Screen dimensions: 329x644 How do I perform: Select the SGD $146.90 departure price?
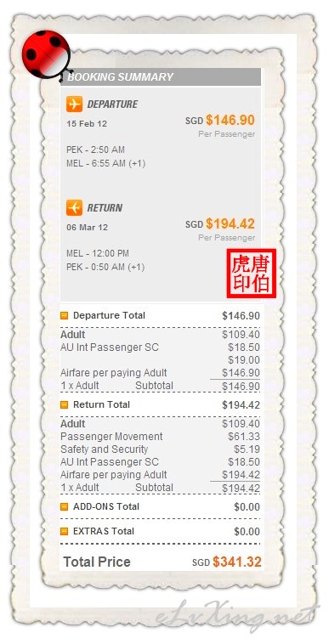(219, 120)
